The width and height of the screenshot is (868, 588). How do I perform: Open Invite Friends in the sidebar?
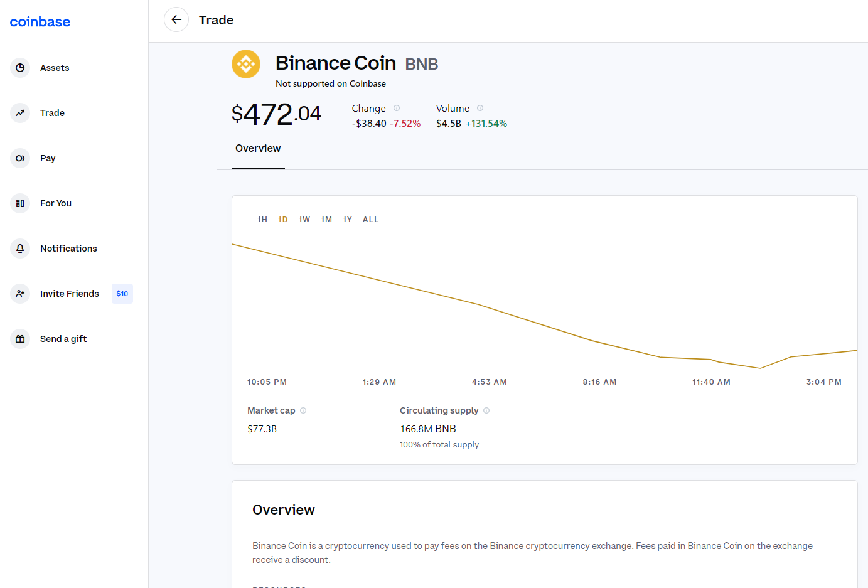70,294
